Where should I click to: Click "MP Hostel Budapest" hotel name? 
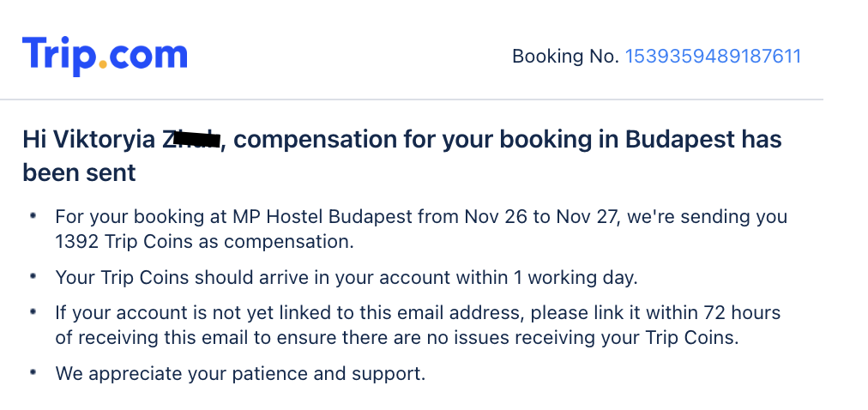(335, 217)
